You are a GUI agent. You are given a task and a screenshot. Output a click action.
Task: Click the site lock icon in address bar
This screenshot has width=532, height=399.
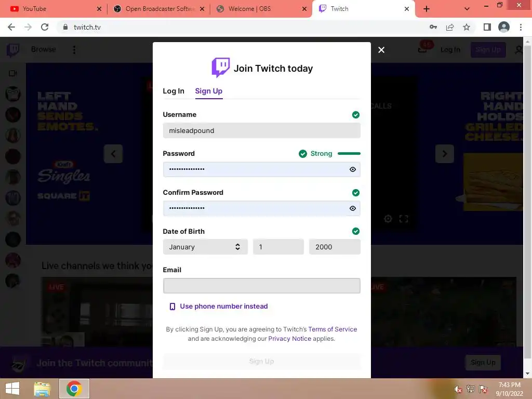coord(65,27)
